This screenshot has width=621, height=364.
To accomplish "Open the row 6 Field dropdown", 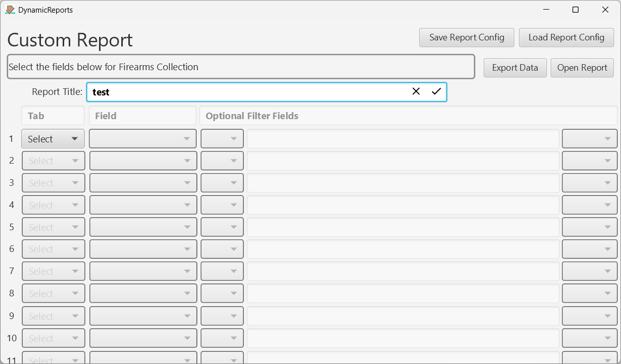I will (142, 249).
